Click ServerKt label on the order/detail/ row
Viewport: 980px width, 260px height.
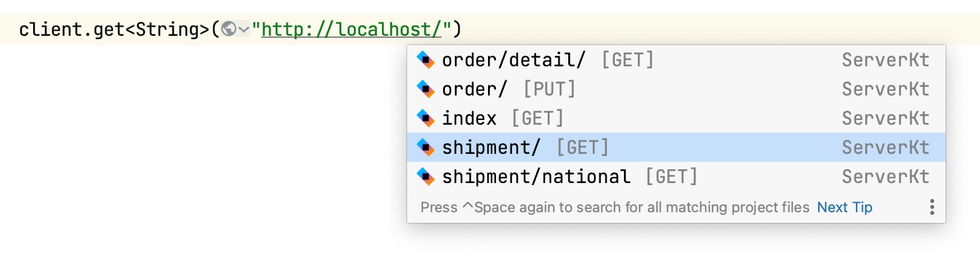(x=886, y=60)
